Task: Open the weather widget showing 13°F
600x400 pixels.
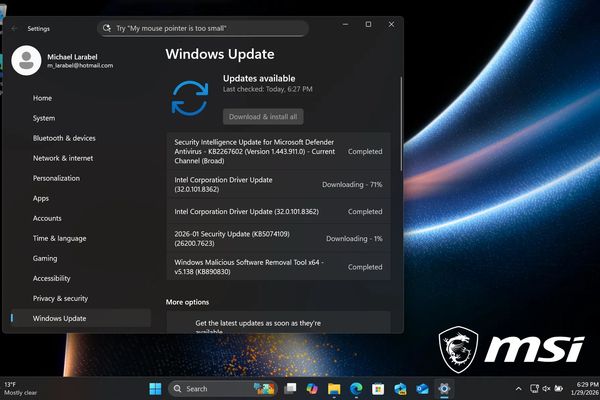Action: 21,389
